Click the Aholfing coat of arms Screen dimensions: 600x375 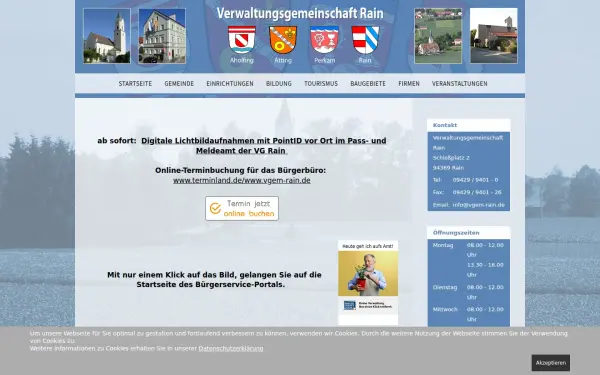click(x=242, y=40)
